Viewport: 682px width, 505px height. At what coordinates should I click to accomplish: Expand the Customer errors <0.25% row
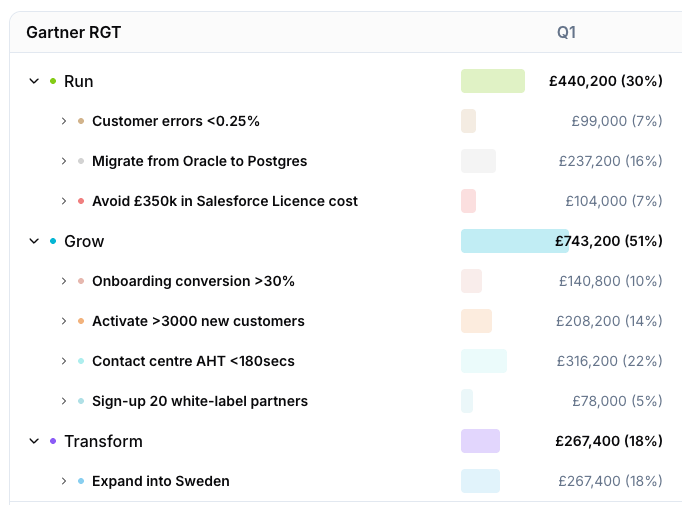click(x=64, y=121)
